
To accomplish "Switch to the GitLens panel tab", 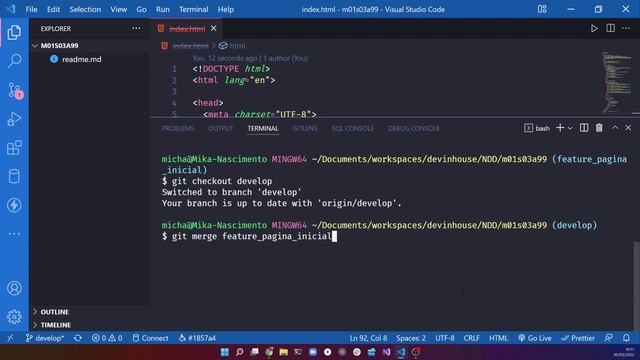I will coord(305,128).
